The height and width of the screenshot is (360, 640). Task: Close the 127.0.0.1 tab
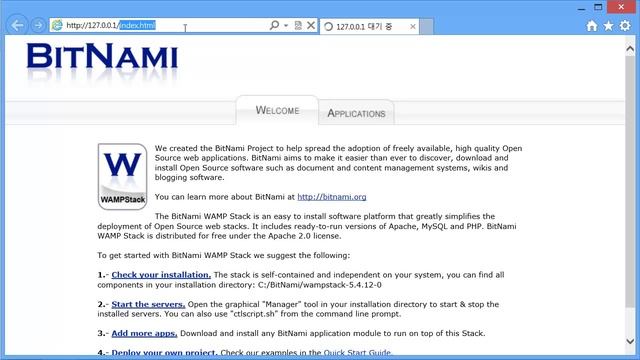click(413, 27)
